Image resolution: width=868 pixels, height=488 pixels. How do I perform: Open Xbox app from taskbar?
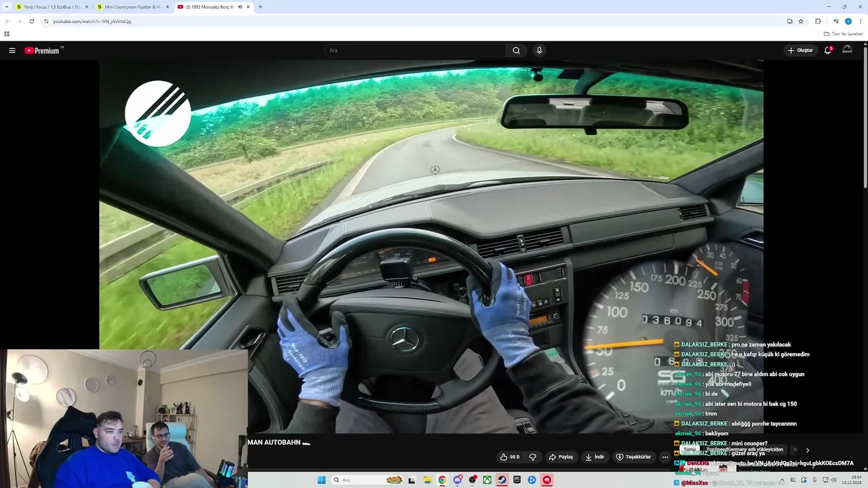pyautogui.click(x=487, y=480)
